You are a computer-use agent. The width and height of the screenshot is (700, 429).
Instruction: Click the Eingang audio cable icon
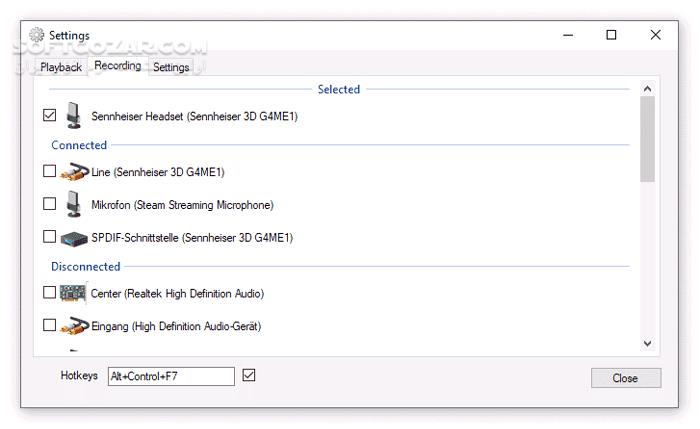point(73,326)
